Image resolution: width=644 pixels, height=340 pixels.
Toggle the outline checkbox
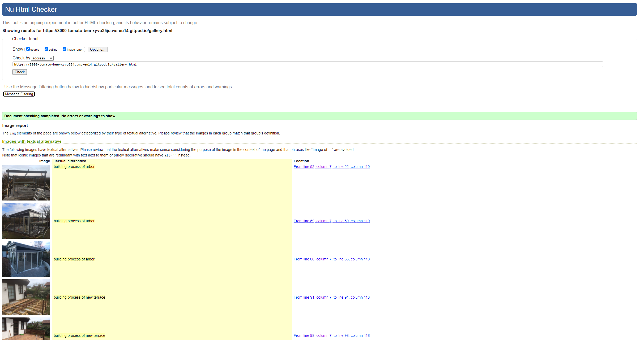46,49
